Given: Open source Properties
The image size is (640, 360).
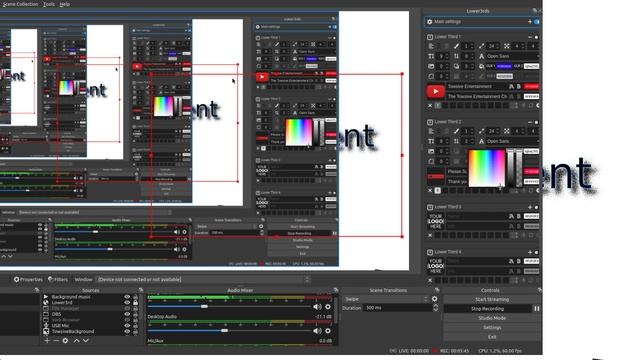Looking at the screenshot, I should click(28, 280).
